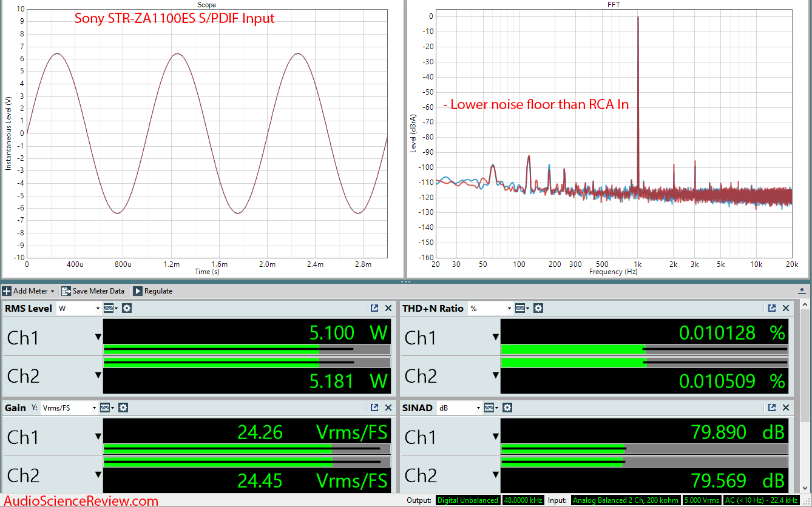812x507 pixels.
Task: Click the RMS Level meter title
Action: [x=29, y=308]
